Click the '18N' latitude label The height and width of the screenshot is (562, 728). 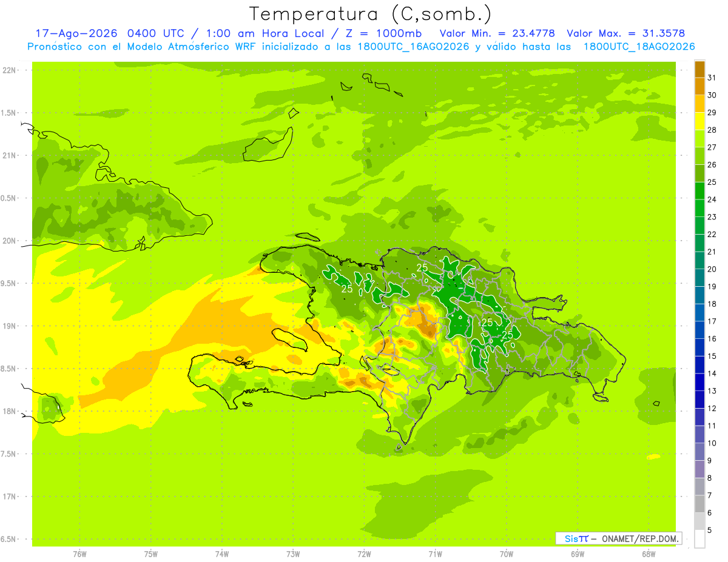click(8, 411)
